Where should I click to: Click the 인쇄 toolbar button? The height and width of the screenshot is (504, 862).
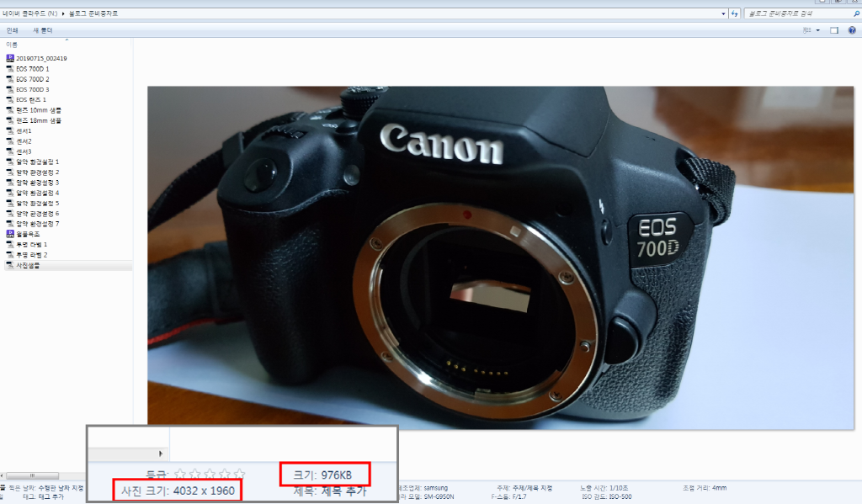12,30
